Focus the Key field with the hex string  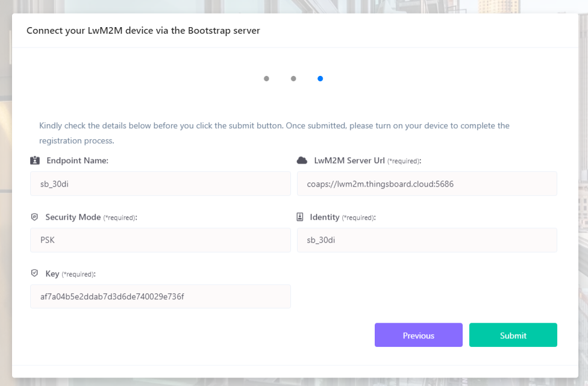pyautogui.click(x=160, y=296)
